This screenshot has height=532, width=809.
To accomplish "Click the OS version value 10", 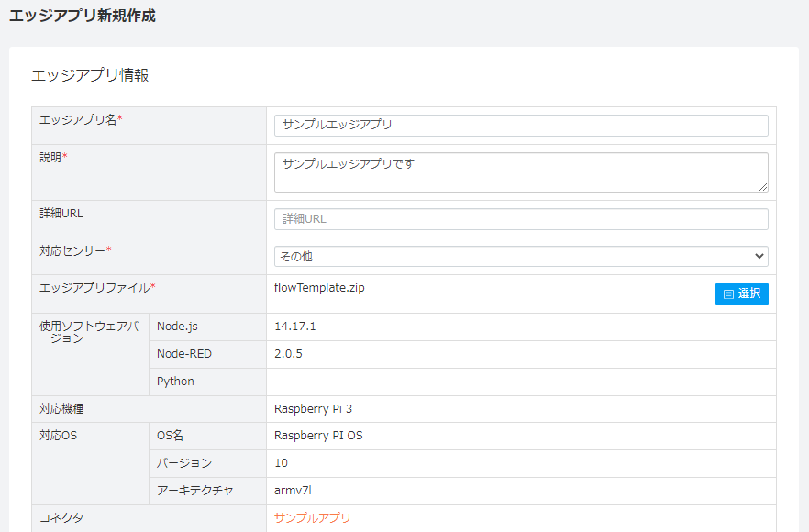I will pos(282,463).
